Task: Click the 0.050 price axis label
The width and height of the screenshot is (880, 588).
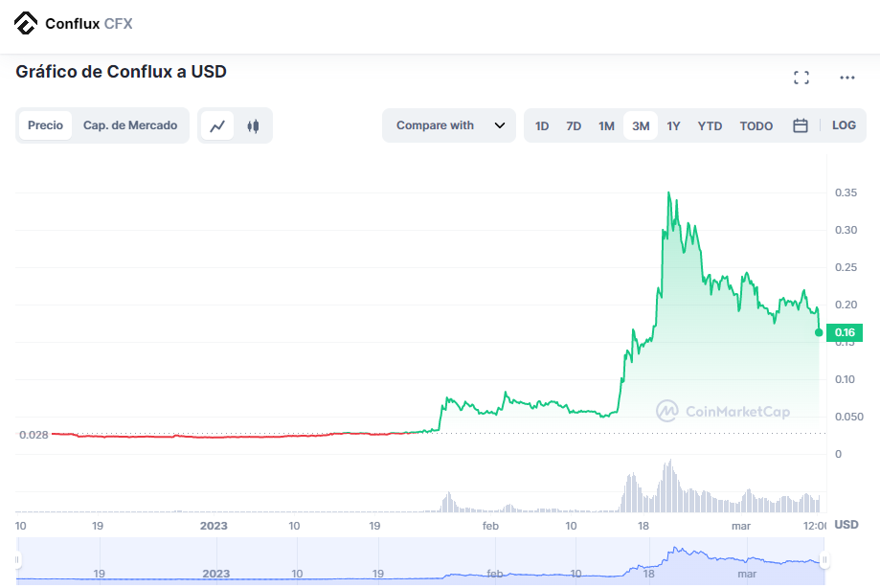Action: point(848,417)
